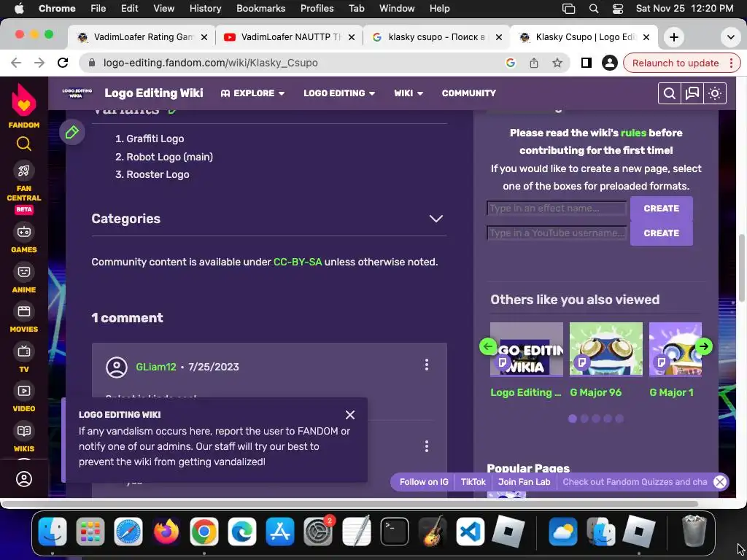Open Google translate icon in address bar
The width and height of the screenshot is (747, 560).
510,63
